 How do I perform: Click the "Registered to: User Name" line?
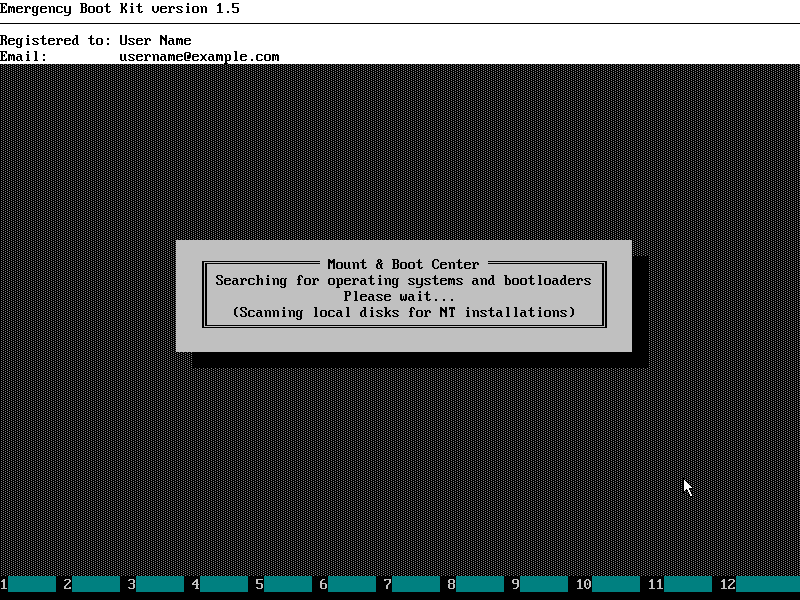(x=96, y=40)
